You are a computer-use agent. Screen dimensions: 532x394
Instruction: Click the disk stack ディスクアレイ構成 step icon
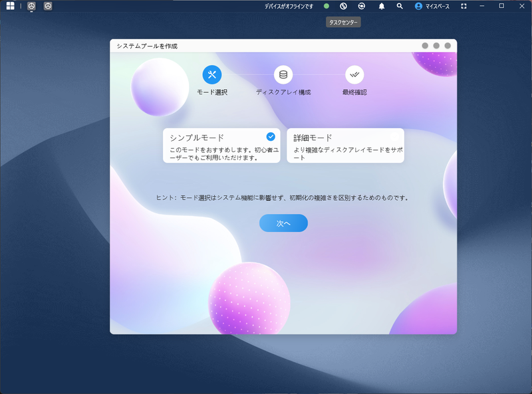coord(283,74)
